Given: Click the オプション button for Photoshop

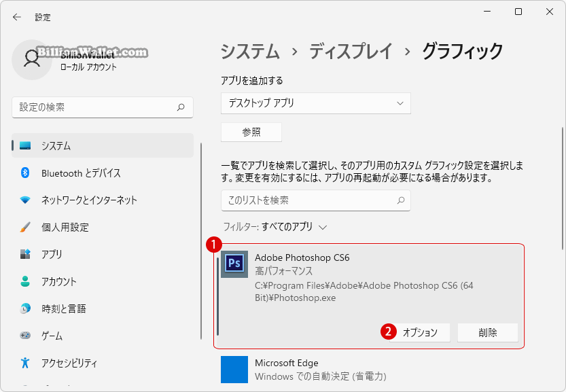Looking at the screenshot, I should pos(420,332).
